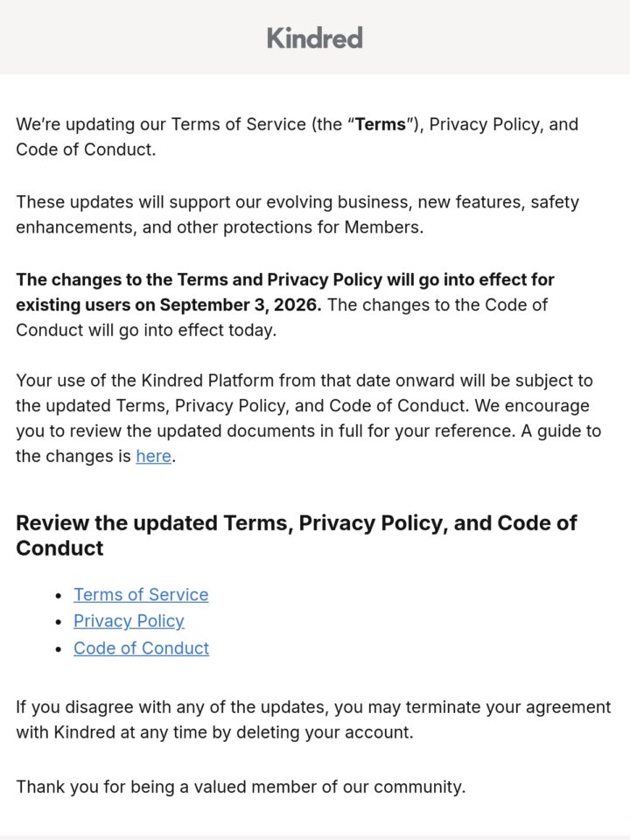Image resolution: width=630 pixels, height=840 pixels.
Task: Click the "go into effect today" sentence
Action: pyautogui.click(x=282, y=317)
